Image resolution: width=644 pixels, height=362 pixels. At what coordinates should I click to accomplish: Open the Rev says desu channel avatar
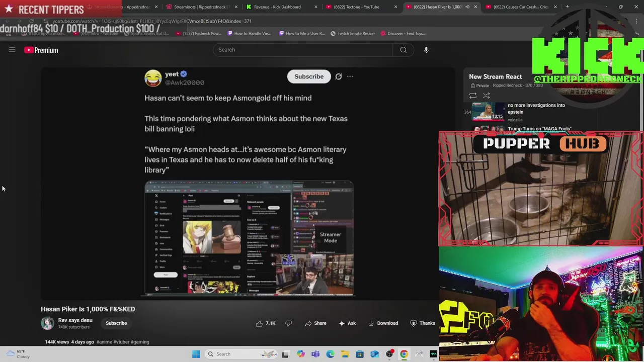(47, 323)
